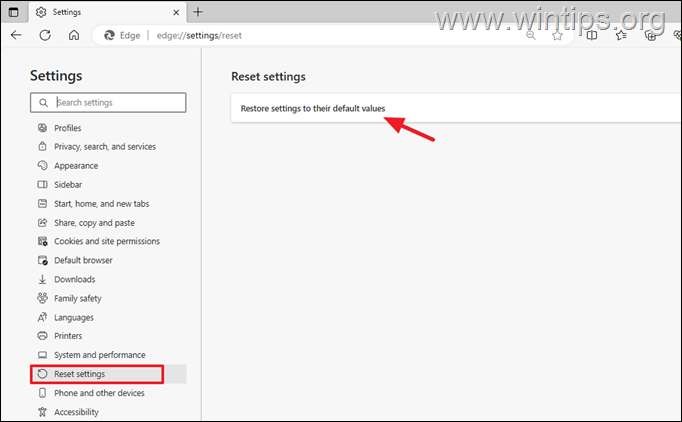The image size is (682, 422).
Task: Click the Share, copy and paste icon
Action: click(42, 222)
